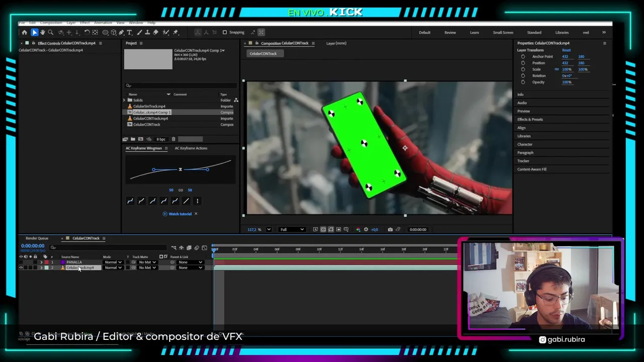Open the three-dot more options in Keyframe Wingman

[197, 201]
